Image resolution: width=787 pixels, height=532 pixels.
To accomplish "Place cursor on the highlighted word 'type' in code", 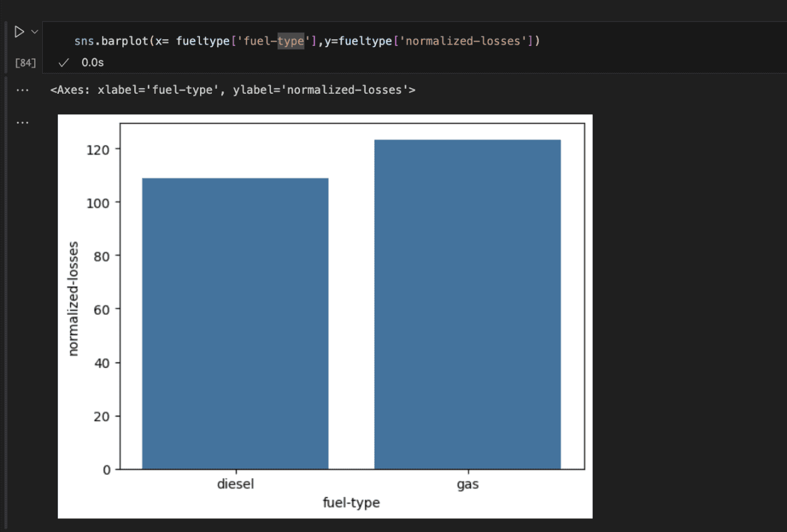I will pyautogui.click(x=290, y=42).
